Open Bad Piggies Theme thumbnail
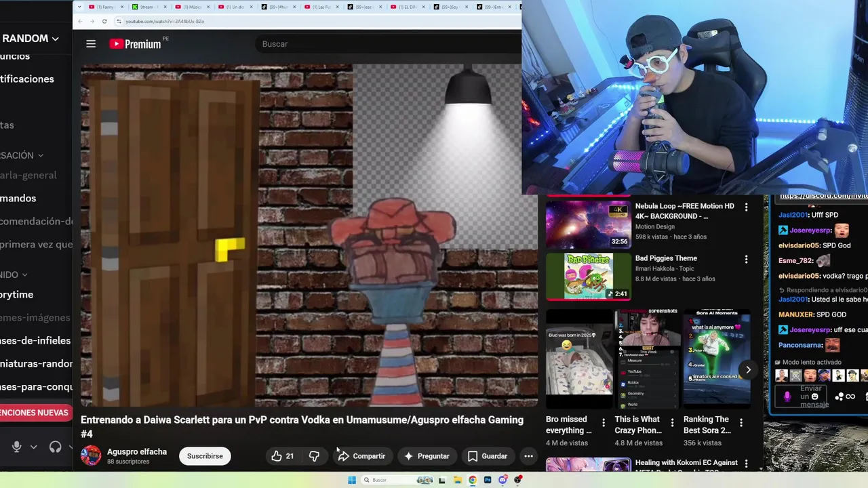Image resolution: width=868 pixels, height=488 pixels. tap(588, 277)
